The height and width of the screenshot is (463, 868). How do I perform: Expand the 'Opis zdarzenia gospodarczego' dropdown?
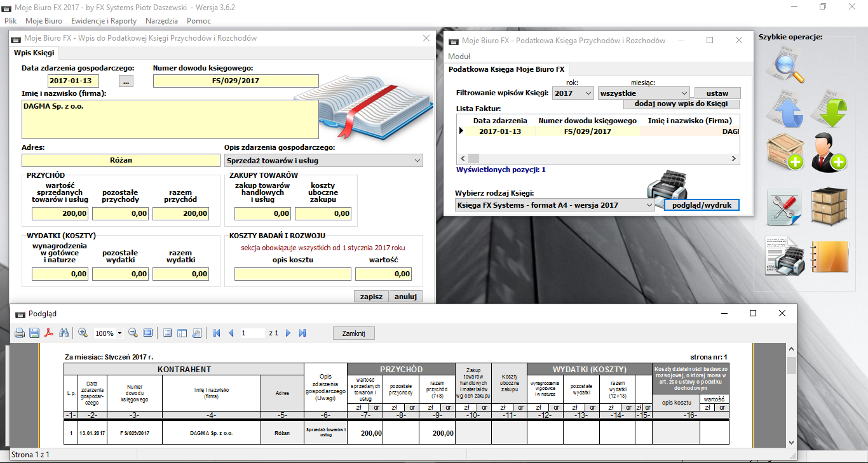click(x=417, y=161)
